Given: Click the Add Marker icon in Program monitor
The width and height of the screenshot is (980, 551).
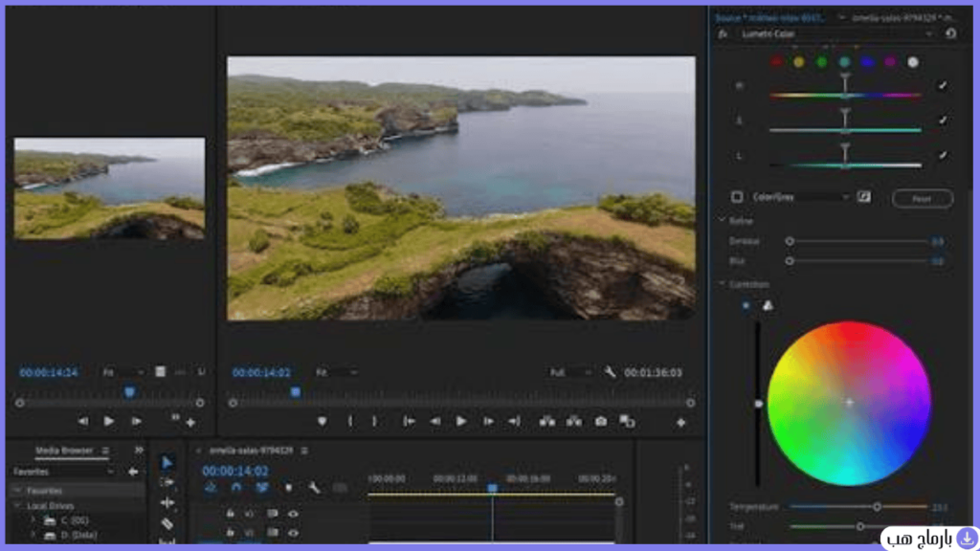Looking at the screenshot, I should (322, 422).
